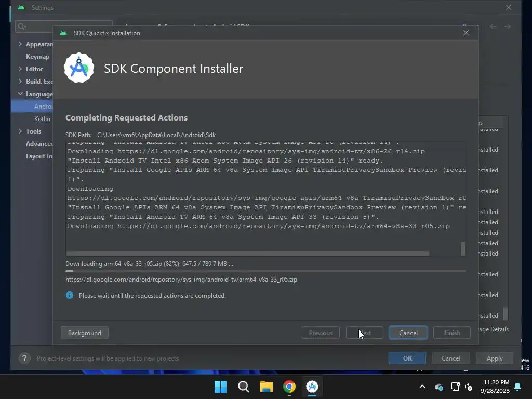Click the Background button in installer dialog
This screenshot has width=532, height=399.
[x=85, y=333]
